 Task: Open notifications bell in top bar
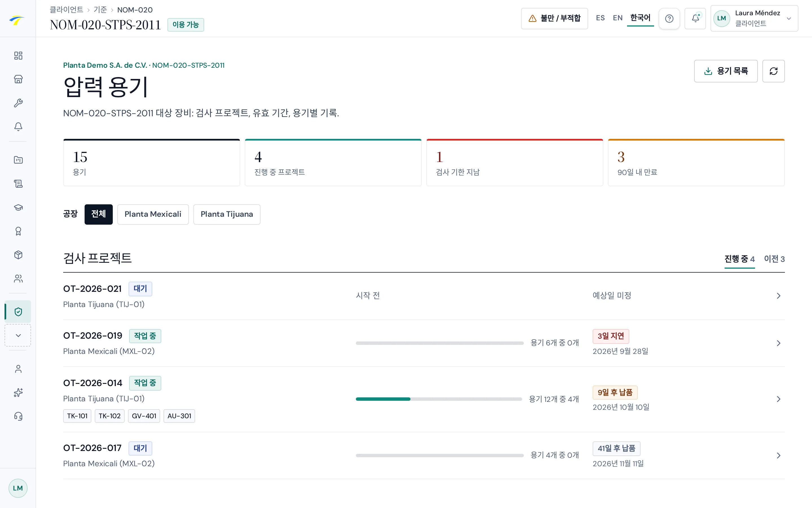pos(695,18)
